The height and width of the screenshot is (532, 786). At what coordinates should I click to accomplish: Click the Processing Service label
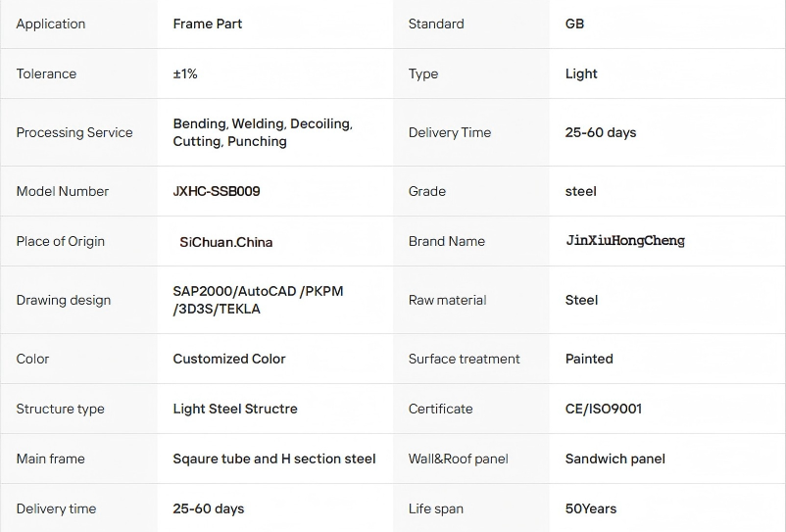click(x=74, y=132)
